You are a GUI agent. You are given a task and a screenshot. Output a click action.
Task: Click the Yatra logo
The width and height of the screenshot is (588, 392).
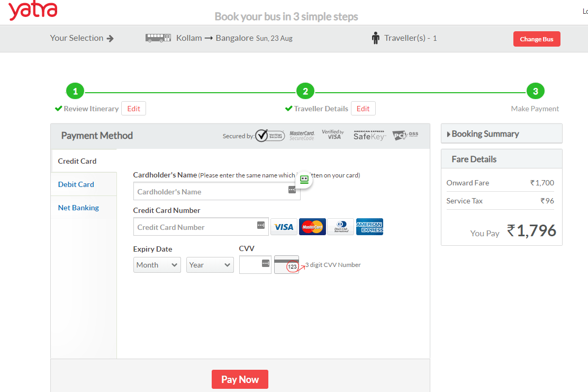coord(33,10)
